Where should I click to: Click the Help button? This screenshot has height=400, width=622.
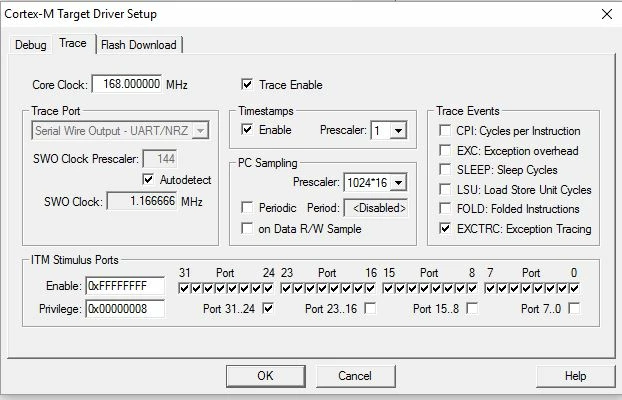(x=575, y=376)
